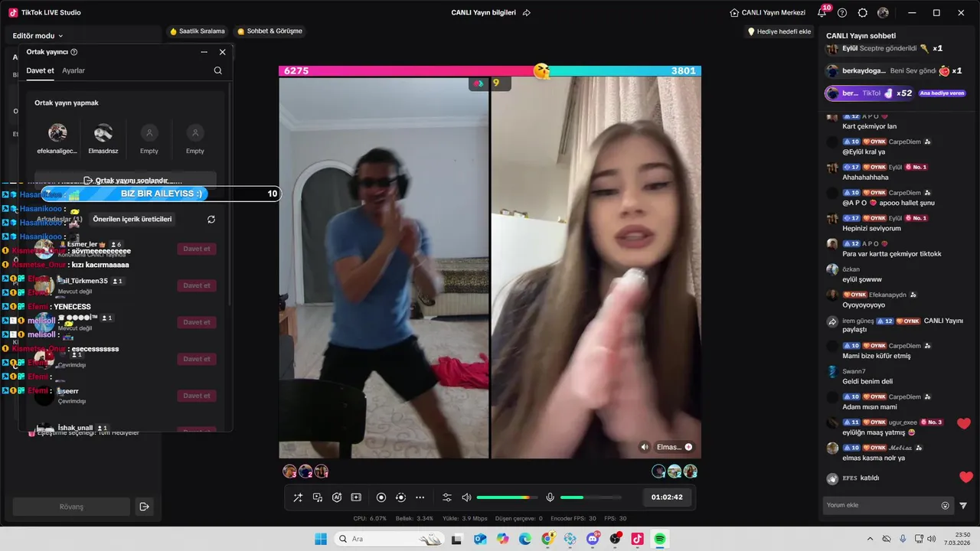Open right team top gifter avatars
The width and height of the screenshot is (980, 551).
[675, 471]
